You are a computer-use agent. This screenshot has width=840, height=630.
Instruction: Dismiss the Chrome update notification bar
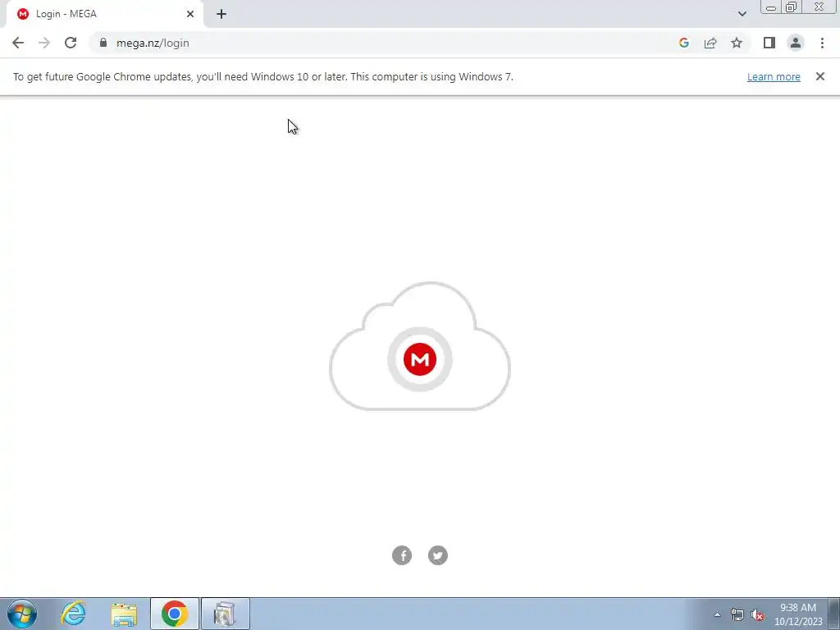[820, 76]
